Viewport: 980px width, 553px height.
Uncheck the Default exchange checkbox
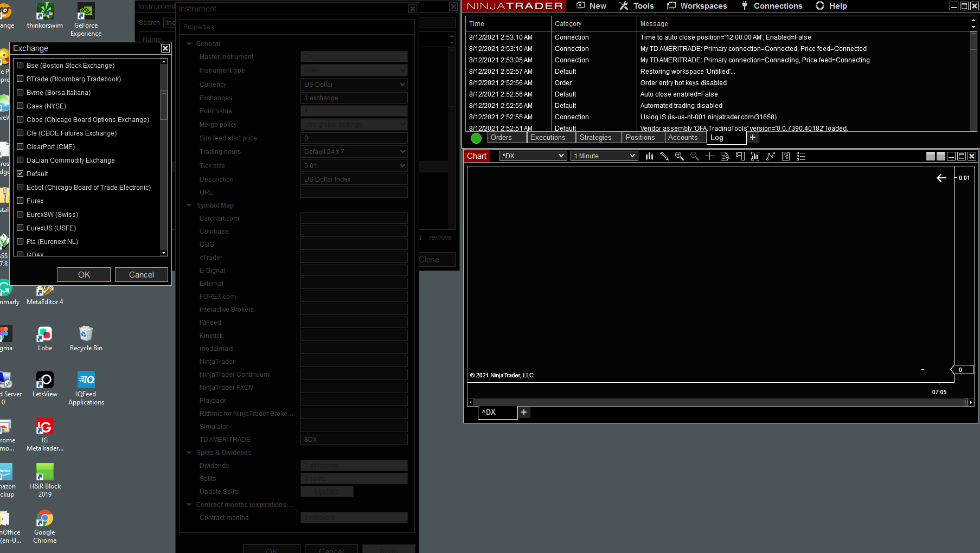(x=20, y=173)
